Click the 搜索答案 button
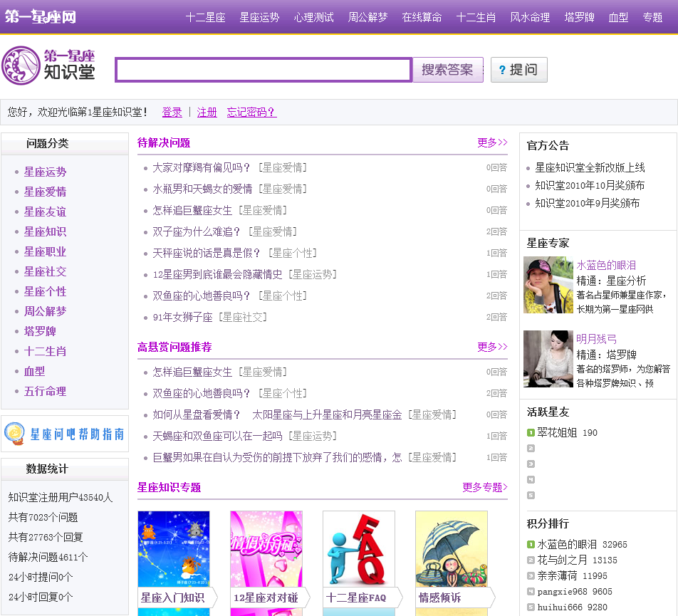This screenshot has width=678, height=616. point(447,70)
